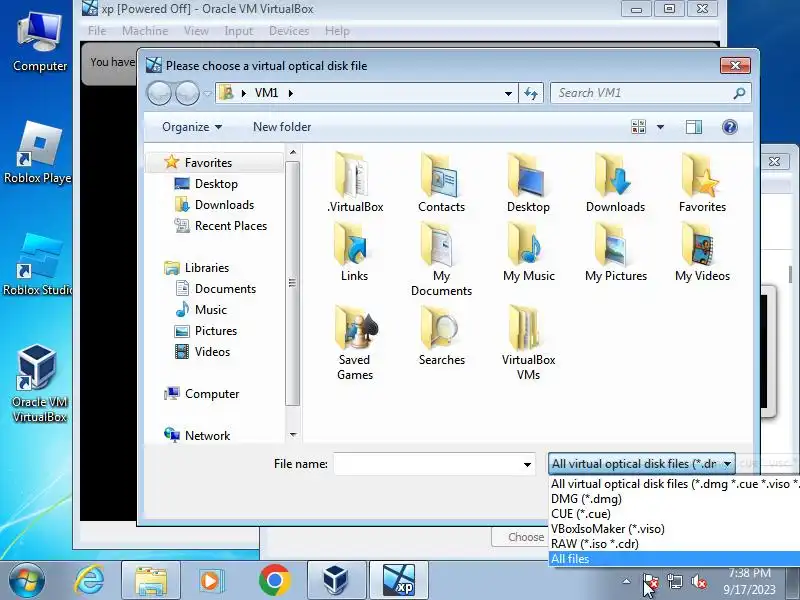Open the Machine menu in VirtualBox window
This screenshot has height=600, width=800.
[x=145, y=31]
